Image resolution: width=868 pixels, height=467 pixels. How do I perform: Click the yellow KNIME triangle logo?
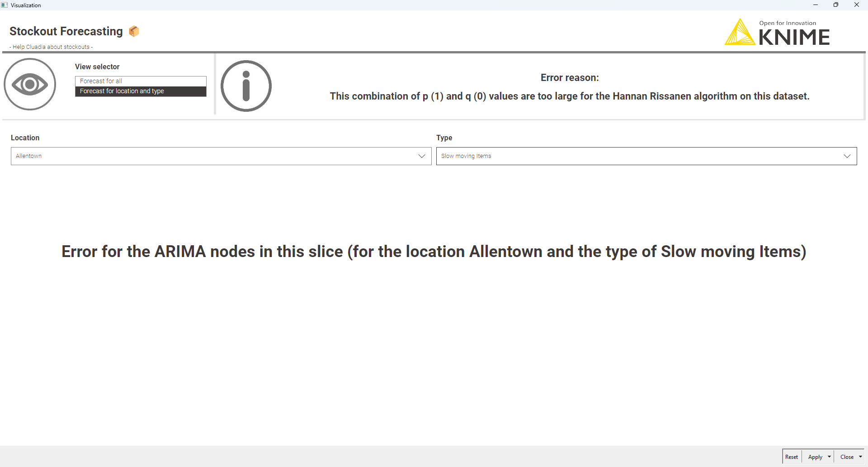tap(740, 33)
